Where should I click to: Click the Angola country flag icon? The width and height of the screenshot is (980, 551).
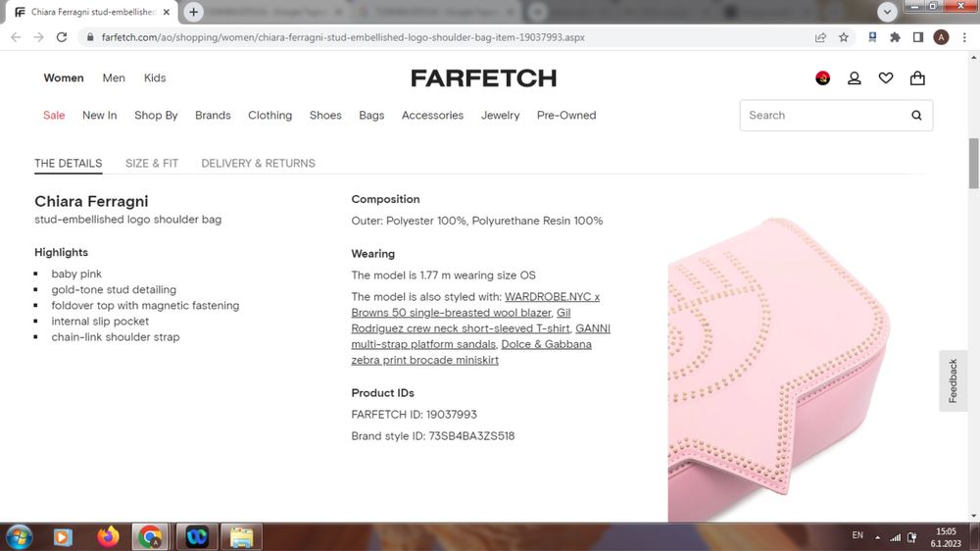(x=822, y=78)
